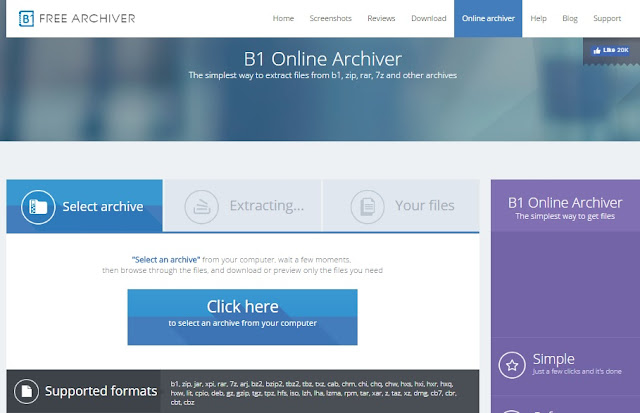Open the Download page
Viewport: 640px width, 413px height.
[429, 18]
